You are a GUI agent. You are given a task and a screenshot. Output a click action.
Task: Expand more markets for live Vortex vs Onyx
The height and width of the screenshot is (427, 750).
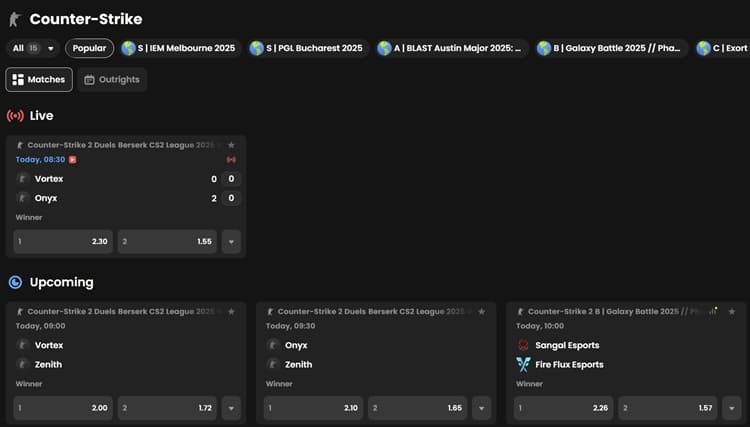(x=232, y=241)
